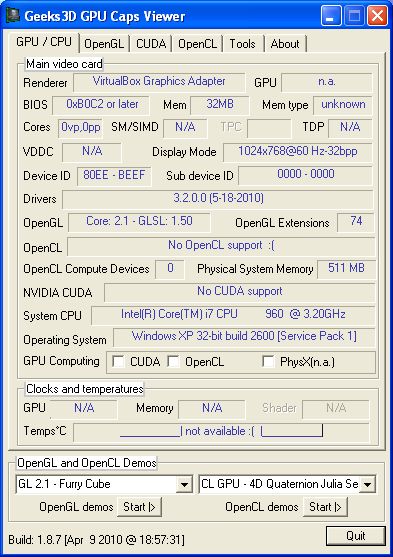Click the 'OpenGL and OpenCL Demos' group label
The height and width of the screenshot is (557, 393).
point(87,463)
